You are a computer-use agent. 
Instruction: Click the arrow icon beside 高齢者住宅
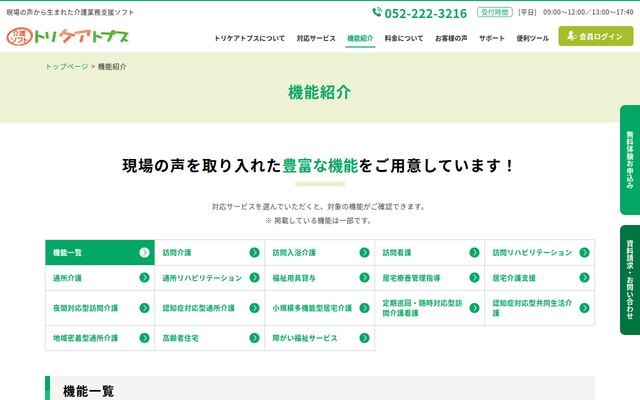click(x=254, y=338)
